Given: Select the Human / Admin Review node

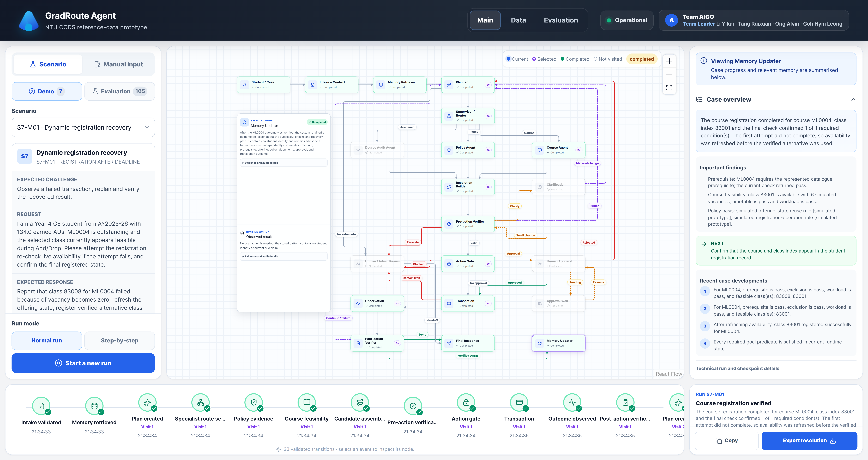Looking at the screenshot, I should (x=377, y=264).
